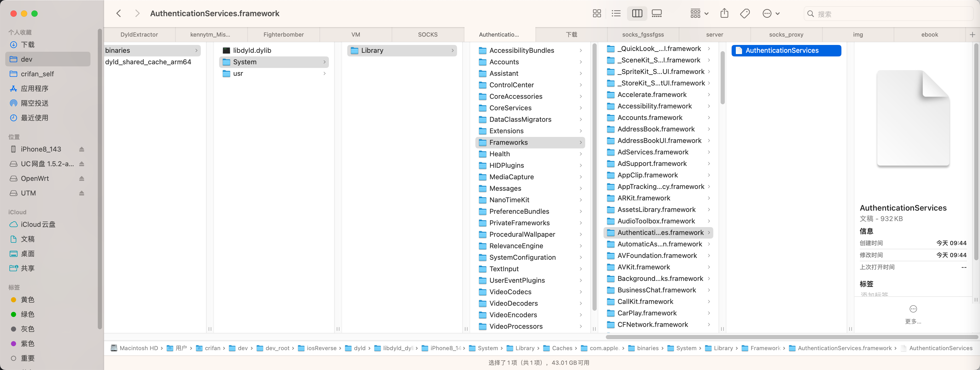Go back with the left chevron
The image size is (980, 370).
click(x=119, y=14)
